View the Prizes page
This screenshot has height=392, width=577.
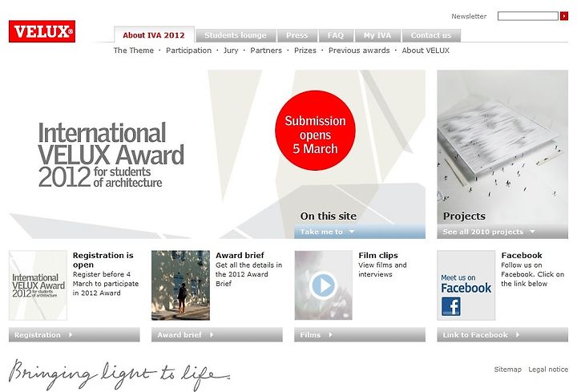click(x=305, y=51)
